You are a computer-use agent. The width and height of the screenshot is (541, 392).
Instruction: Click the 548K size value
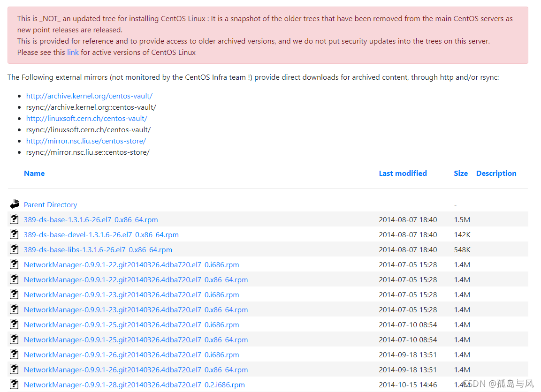tap(462, 249)
